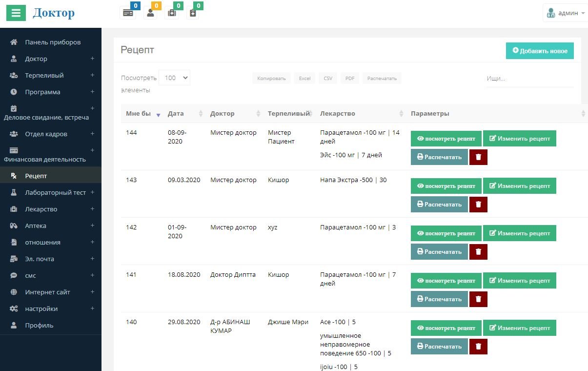Click the Копировать export button

pyautogui.click(x=271, y=78)
